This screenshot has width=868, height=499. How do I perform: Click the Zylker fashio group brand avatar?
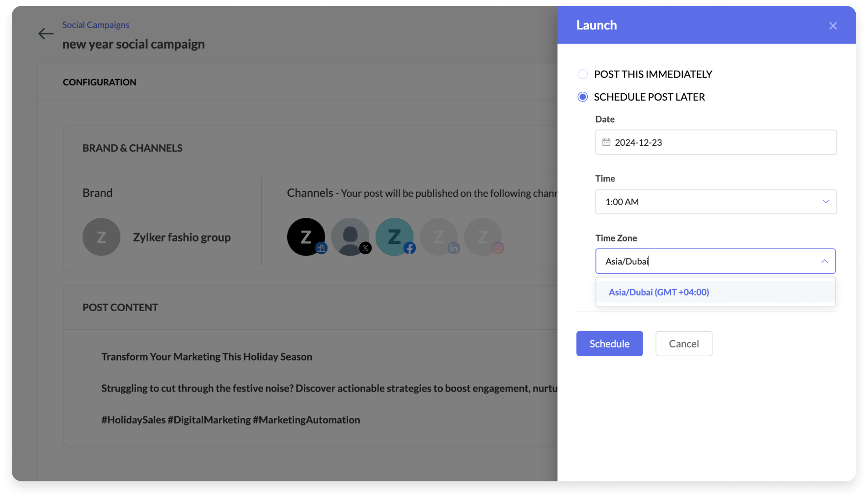click(x=101, y=237)
